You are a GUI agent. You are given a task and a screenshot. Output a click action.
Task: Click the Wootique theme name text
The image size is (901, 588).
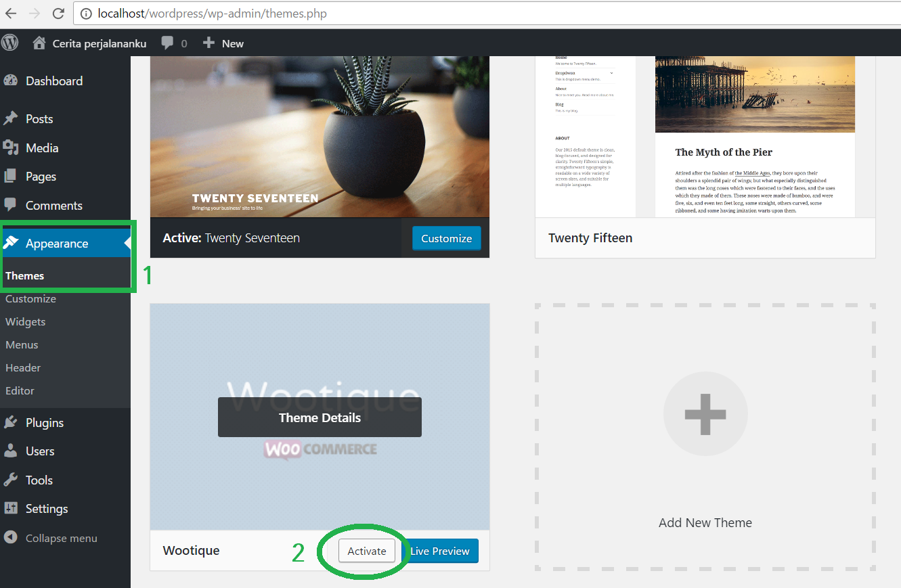click(x=192, y=550)
